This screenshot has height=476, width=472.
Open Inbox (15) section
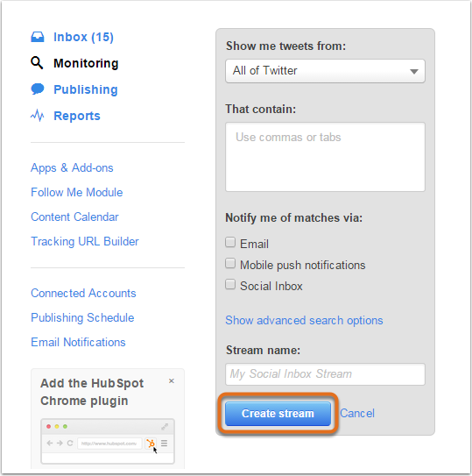tap(83, 37)
